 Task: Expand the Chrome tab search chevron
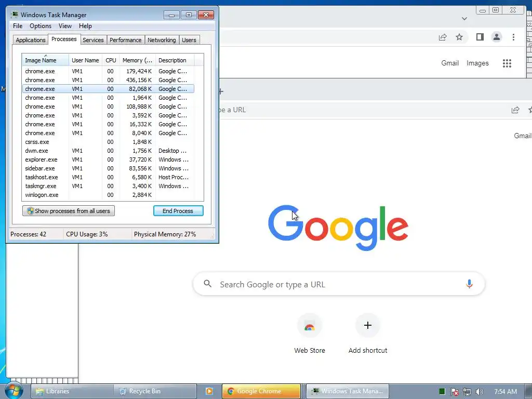(464, 19)
